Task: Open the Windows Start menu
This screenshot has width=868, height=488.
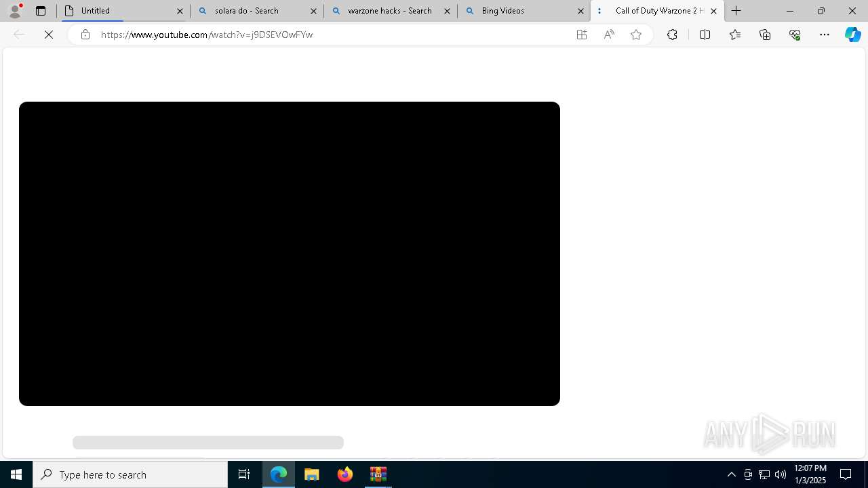Action: (x=16, y=474)
